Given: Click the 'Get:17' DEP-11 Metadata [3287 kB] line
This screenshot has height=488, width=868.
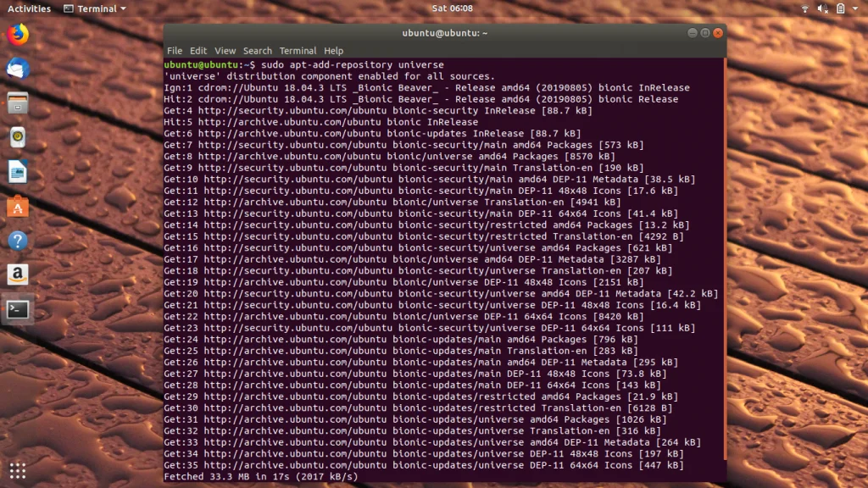Looking at the screenshot, I should point(412,259).
